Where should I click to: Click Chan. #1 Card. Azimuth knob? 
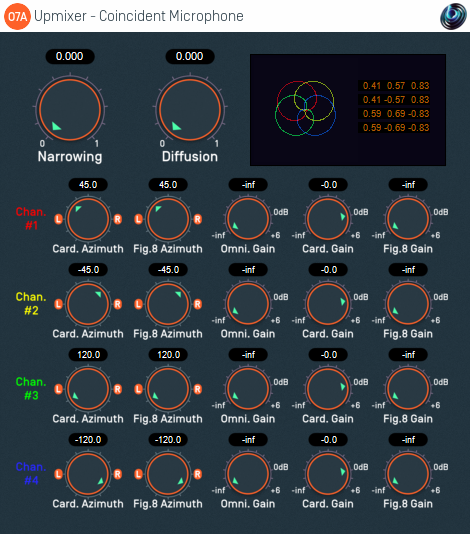(x=88, y=219)
